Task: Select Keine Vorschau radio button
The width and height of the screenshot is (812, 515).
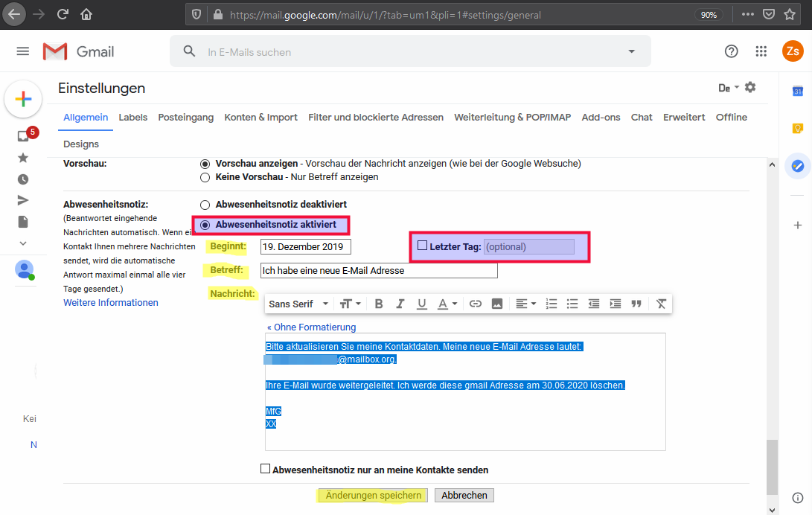Action: tap(205, 178)
